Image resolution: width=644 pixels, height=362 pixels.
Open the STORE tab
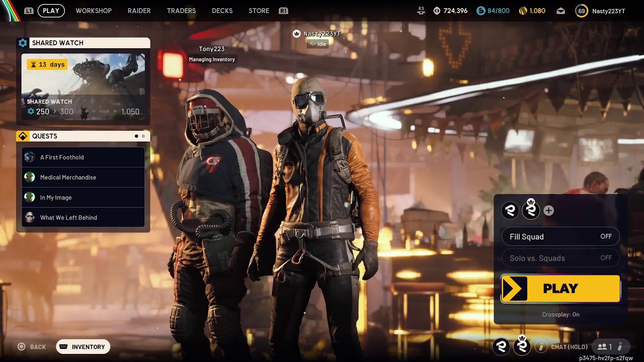pyautogui.click(x=259, y=11)
